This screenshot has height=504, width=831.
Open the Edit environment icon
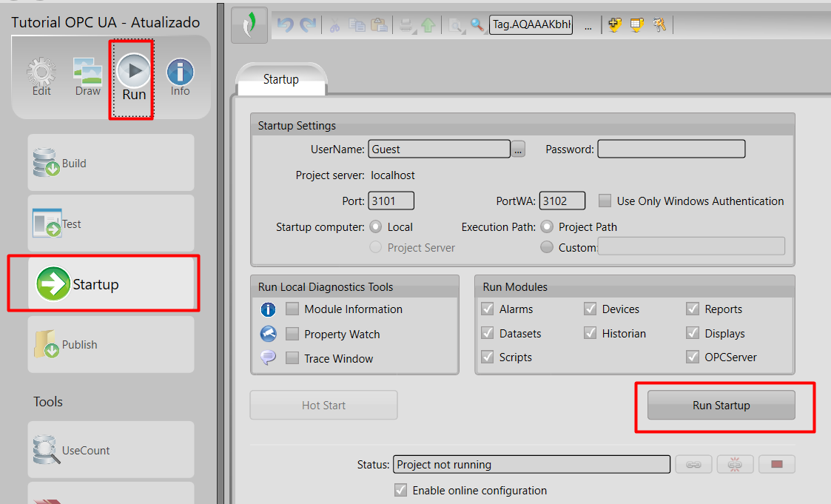[x=41, y=78]
